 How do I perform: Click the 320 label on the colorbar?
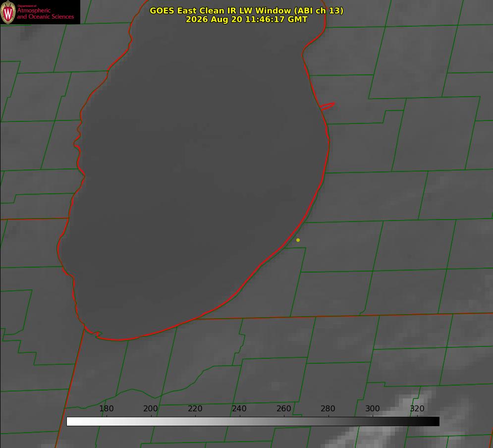click(x=417, y=408)
